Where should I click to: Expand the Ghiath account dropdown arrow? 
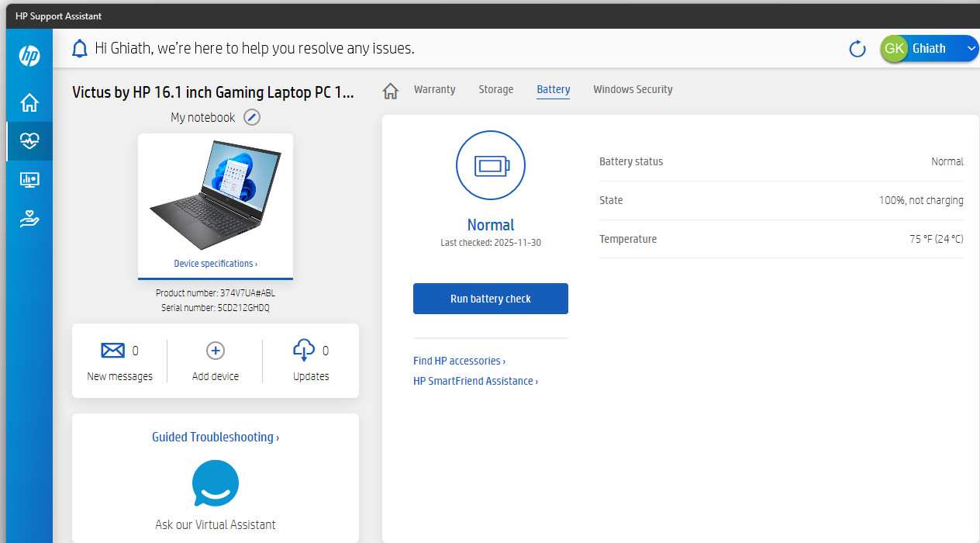[x=972, y=49]
